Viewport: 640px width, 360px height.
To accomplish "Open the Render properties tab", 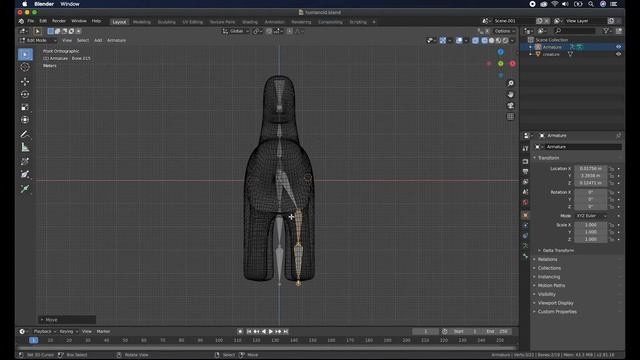I will [525, 162].
